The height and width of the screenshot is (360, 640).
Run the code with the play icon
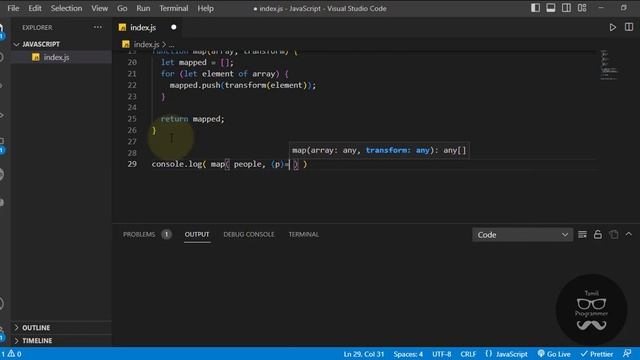click(x=612, y=27)
